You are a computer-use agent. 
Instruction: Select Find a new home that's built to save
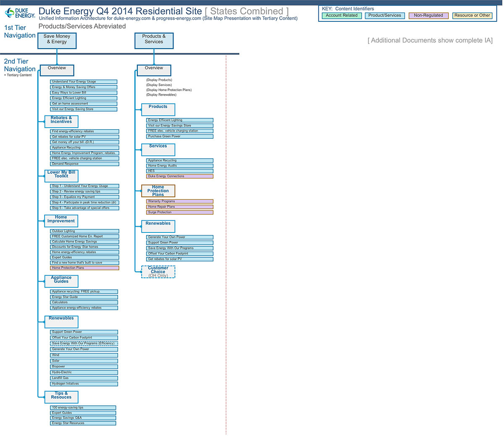coord(84,263)
